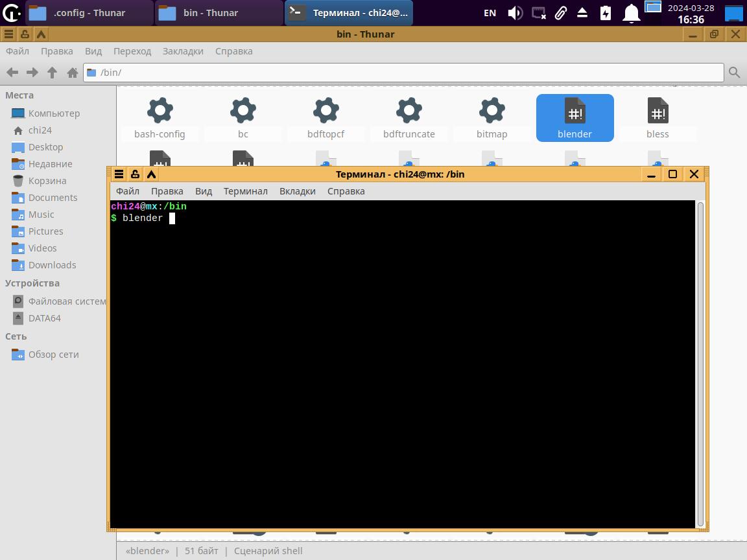The image size is (747, 560).
Task: Open notifications bell icon
Action: pyautogui.click(x=631, y=13)
